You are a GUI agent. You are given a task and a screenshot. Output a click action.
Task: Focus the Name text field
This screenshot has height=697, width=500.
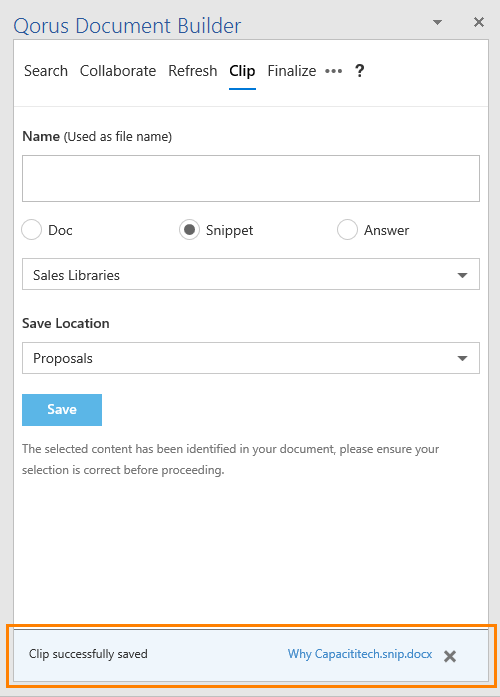tap(251, 178)
